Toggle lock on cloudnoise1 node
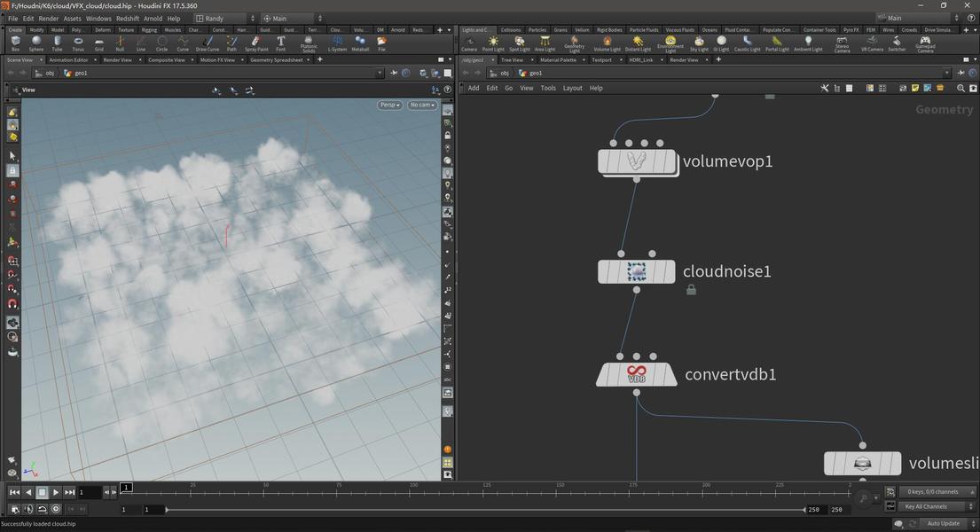This screenshot has height=532, width=980. coord(691,289)
